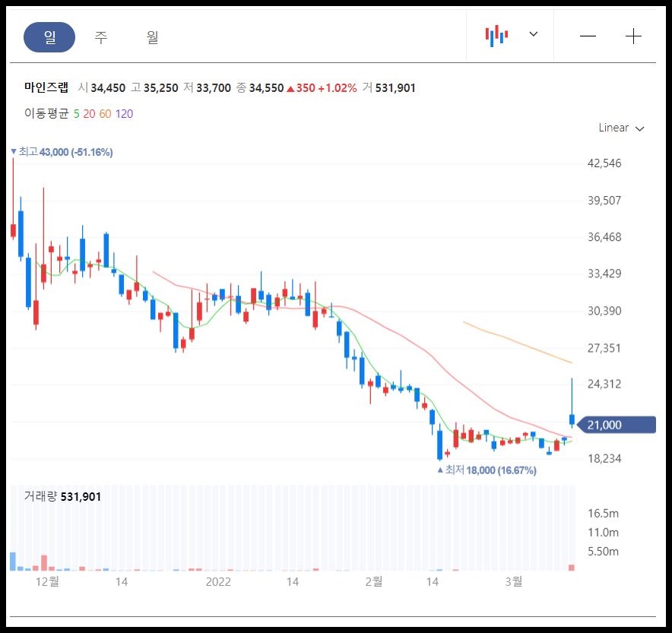This screenshot has width=672, height=633.
Task: Zoom in with the plus icon
Action: click(633, 36)
